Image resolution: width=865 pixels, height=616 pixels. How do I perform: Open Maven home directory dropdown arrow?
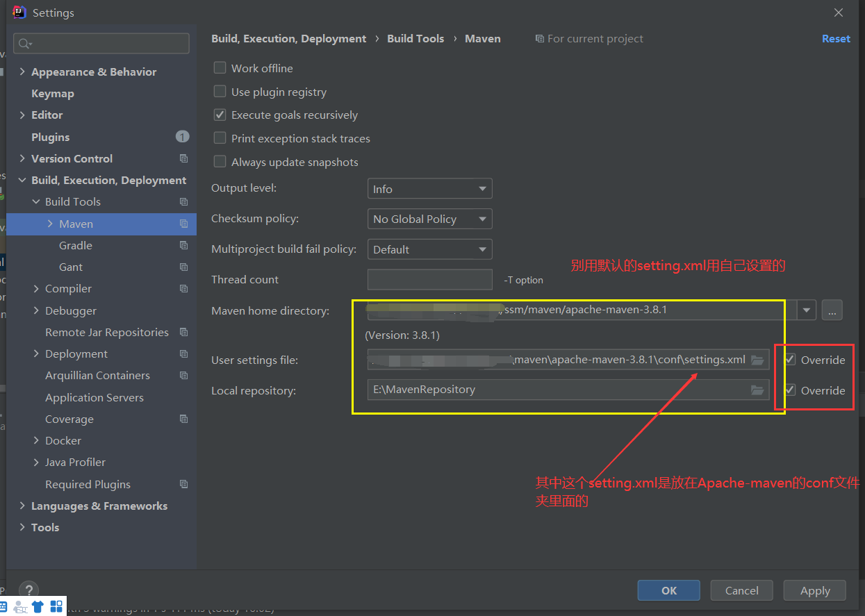(807, 310)
